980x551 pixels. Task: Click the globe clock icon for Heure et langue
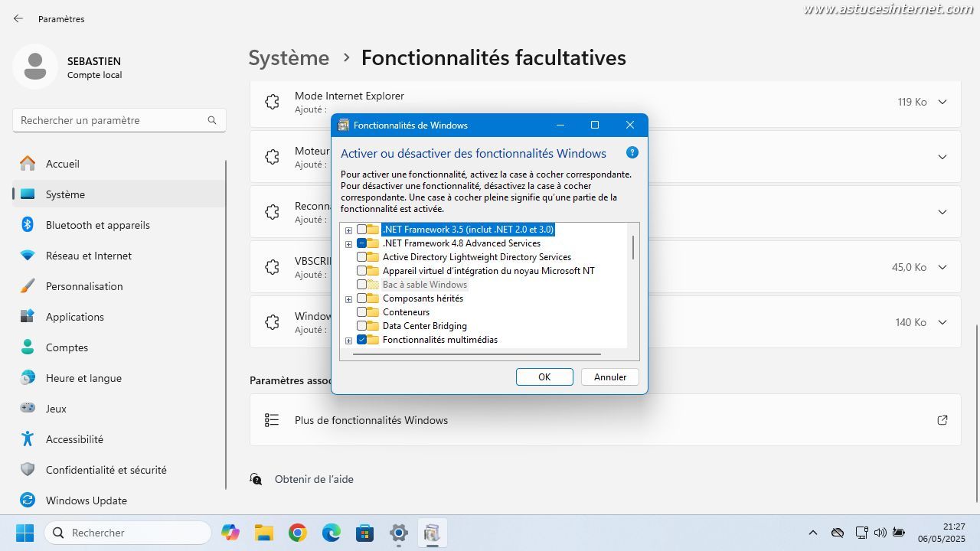28,378
